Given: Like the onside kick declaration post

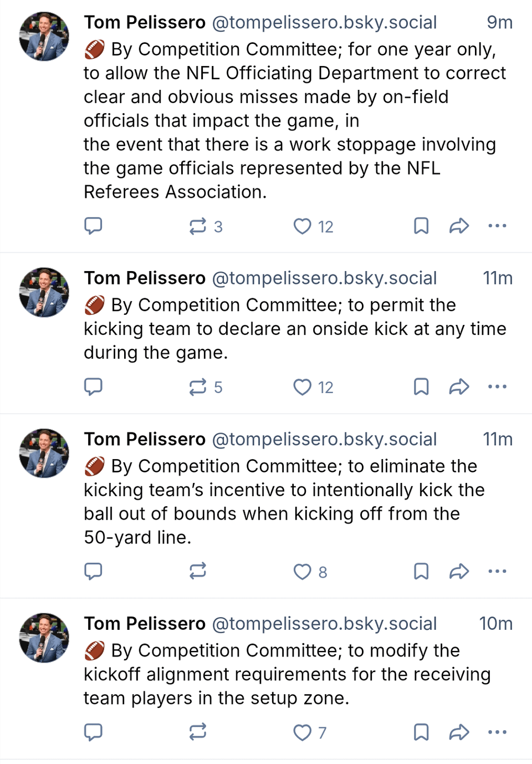Looking at the screenshot, I should click(303, 387).
